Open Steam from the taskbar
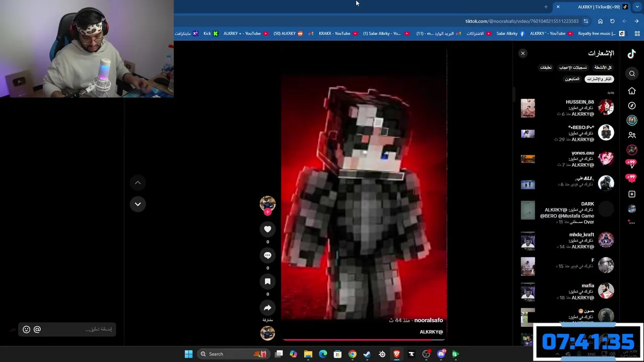The height and width of the screenshot is (362, 644). (x=367, y=354)
